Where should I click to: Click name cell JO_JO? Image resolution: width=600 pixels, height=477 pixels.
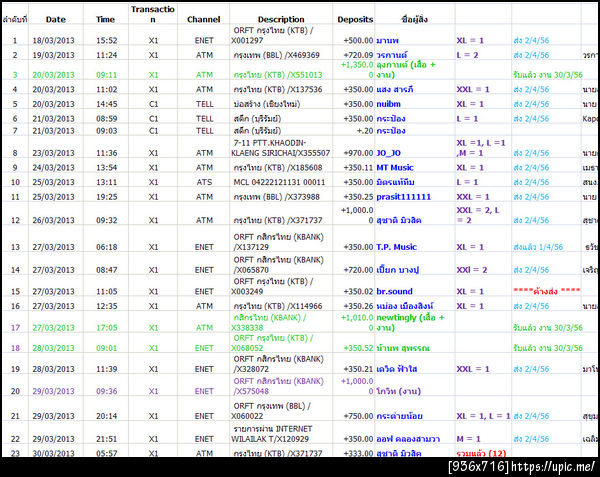(388, 153)
